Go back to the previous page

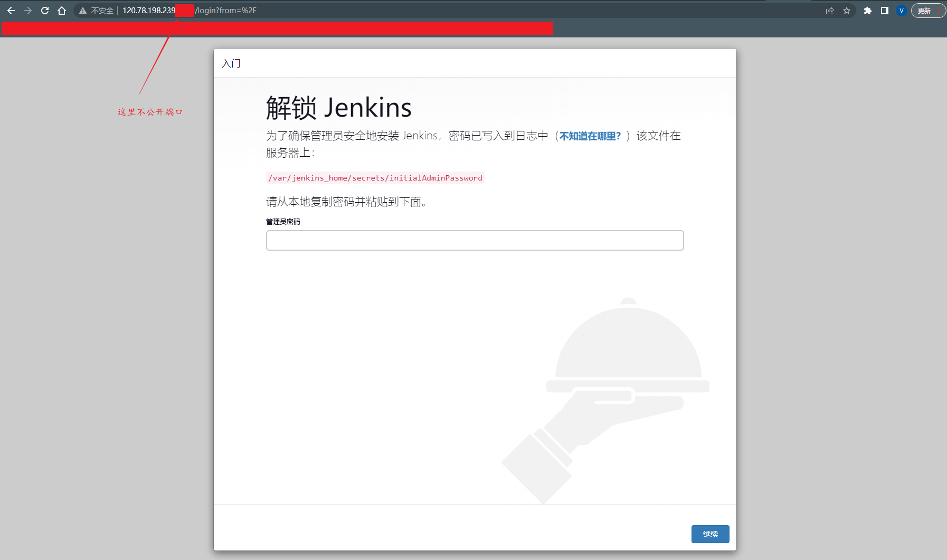tap(11, 11)
